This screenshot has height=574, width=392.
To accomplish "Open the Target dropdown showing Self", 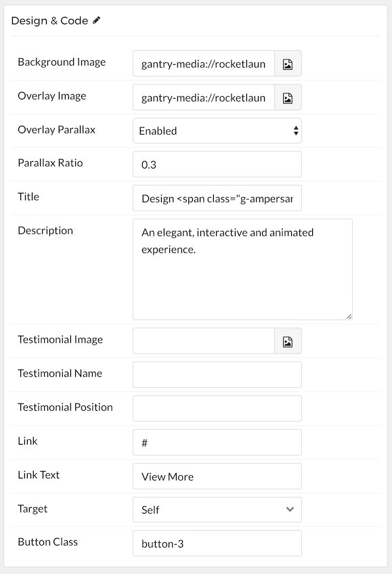I will [217, 510].
